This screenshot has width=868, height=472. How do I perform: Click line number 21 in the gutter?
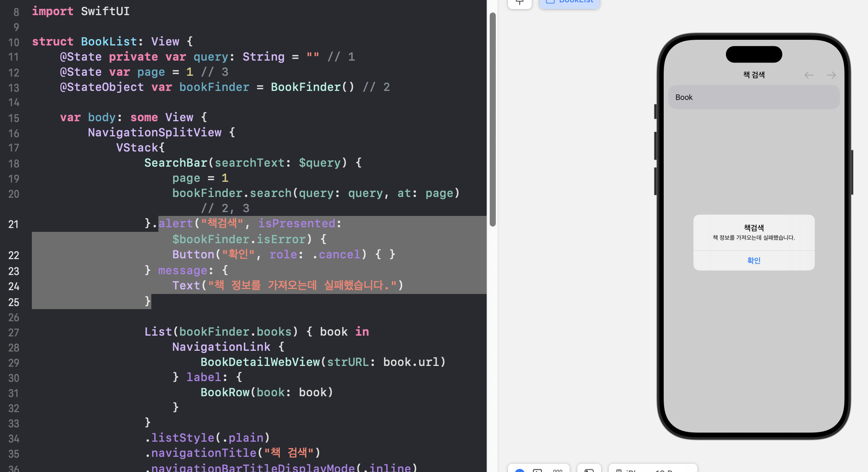click(x=14, y=224)
